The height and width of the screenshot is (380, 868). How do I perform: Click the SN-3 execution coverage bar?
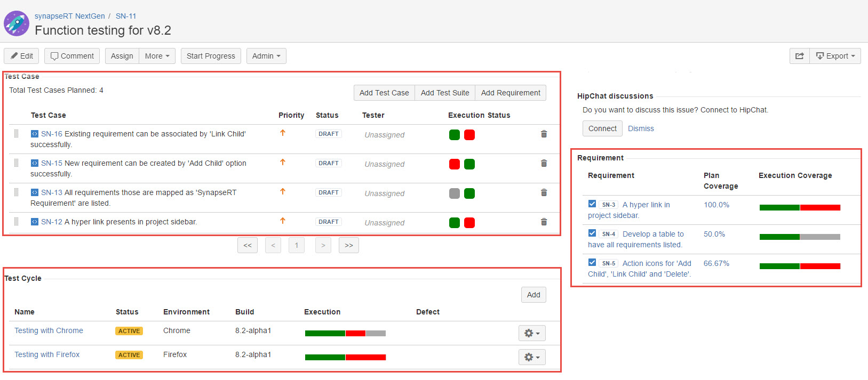(x=800, y=207)
